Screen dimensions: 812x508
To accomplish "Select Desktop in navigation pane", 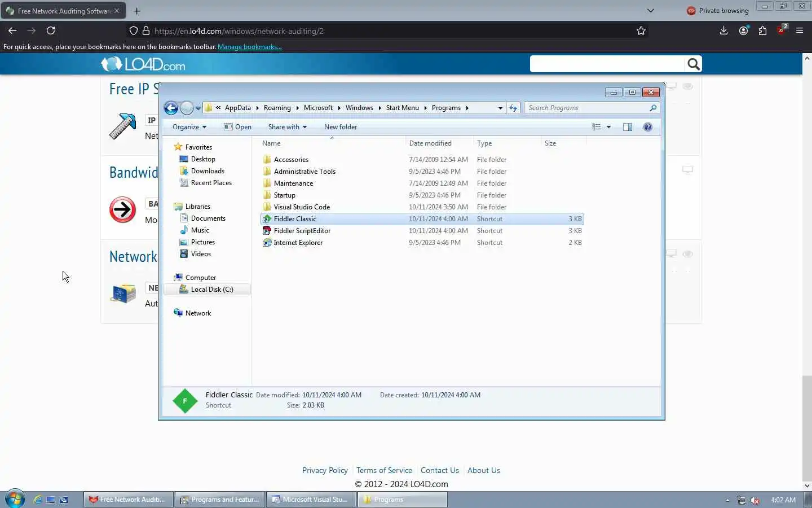I will (x=203, y=159).
